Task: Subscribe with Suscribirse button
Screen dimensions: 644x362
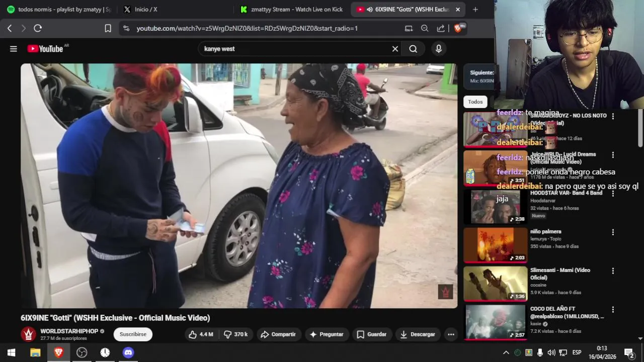Action: pos(133,334)
